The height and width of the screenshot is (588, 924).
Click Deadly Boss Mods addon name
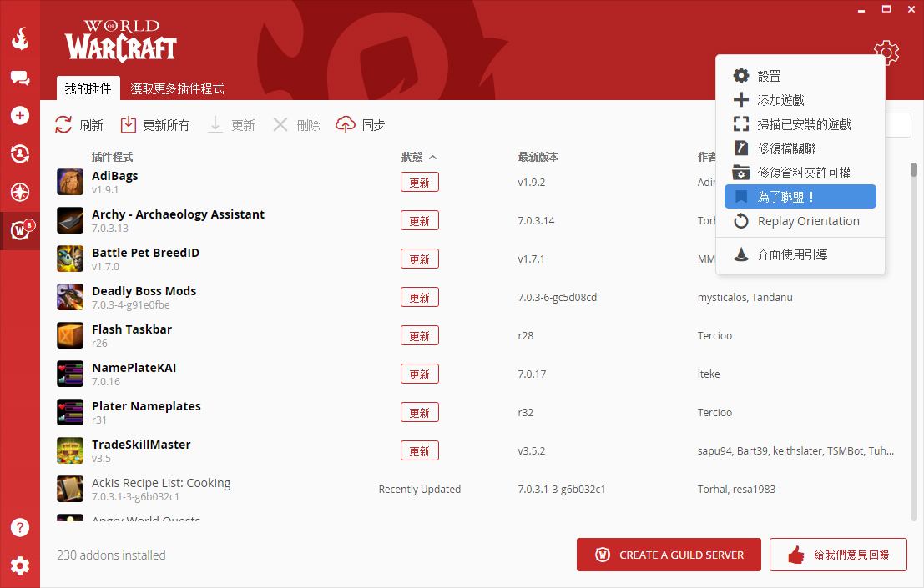pyautogui.click(x=144, y=291)
